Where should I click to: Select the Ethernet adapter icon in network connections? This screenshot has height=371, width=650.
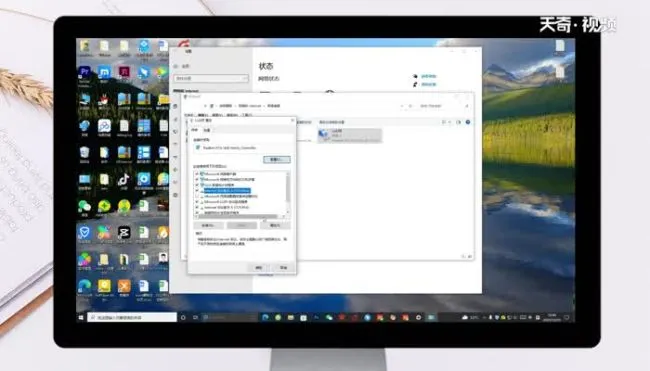[x=323, y=135]
